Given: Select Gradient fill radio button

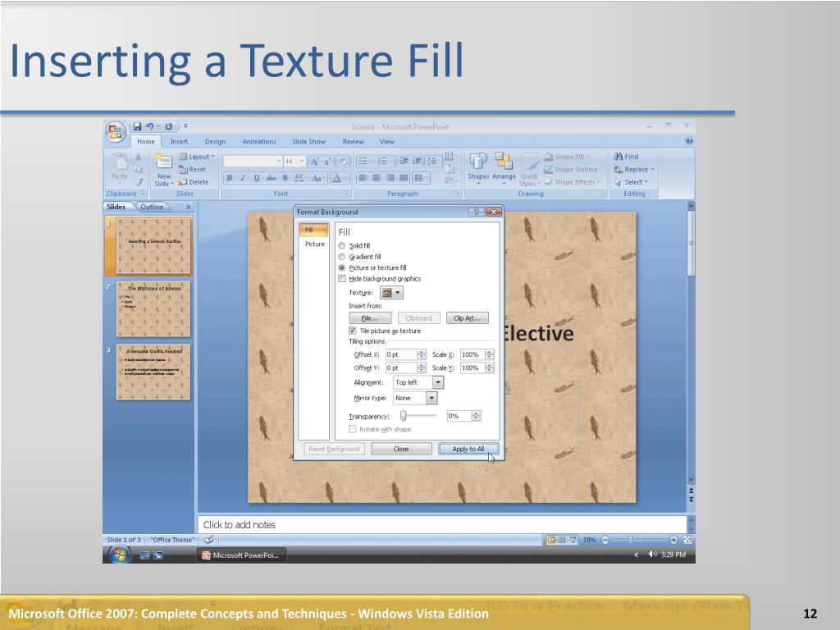Looking at the screenshot, I should [342, 257].
